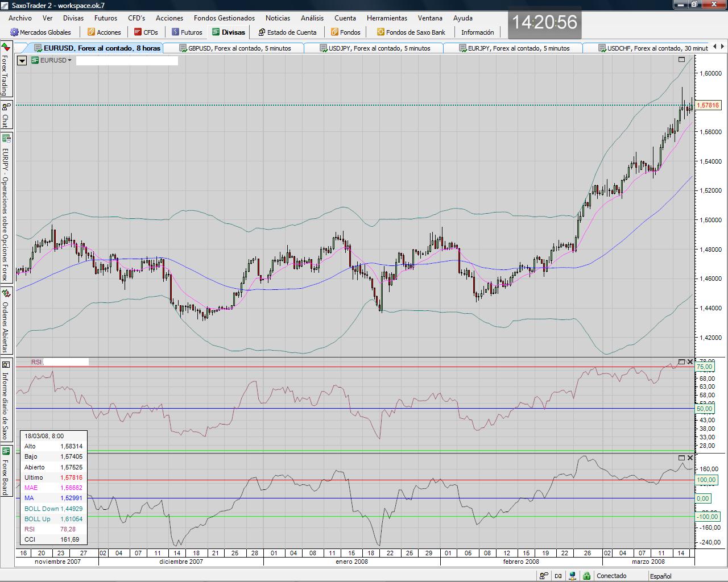728x582 pixels.
Task: Open the Estado de Cuenta view
Action: [287, 32]
